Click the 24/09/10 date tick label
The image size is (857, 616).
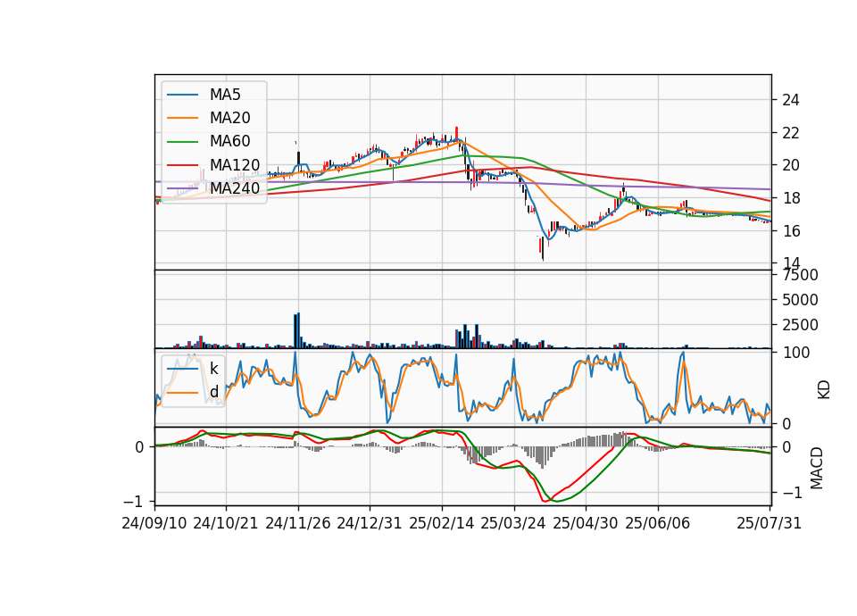click(154, 523)
